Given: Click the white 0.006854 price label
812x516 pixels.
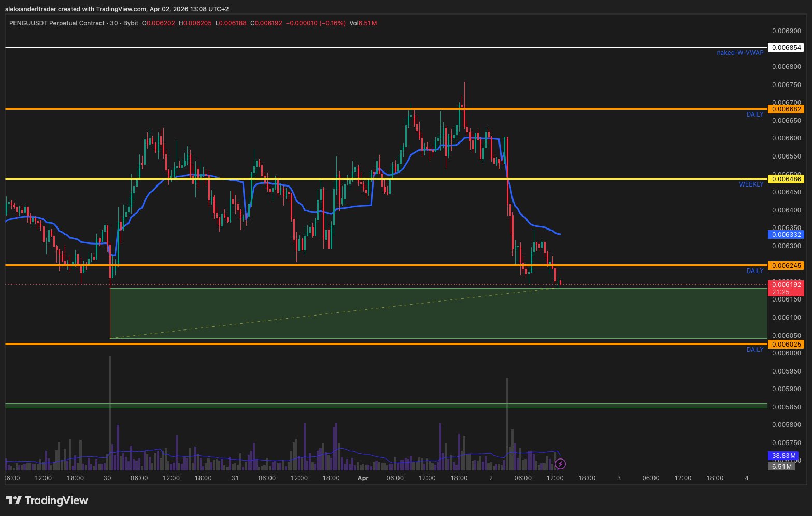Looking at the screenshot, I should coord(786,48).
